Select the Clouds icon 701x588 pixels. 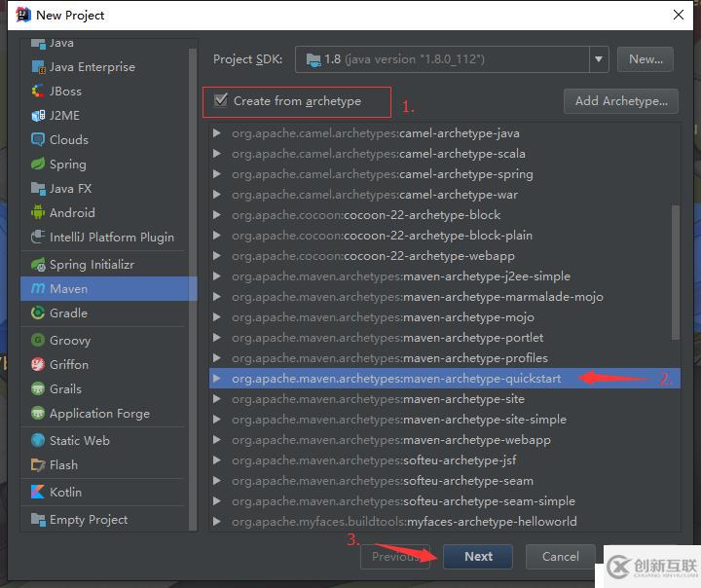coord(38,139)
